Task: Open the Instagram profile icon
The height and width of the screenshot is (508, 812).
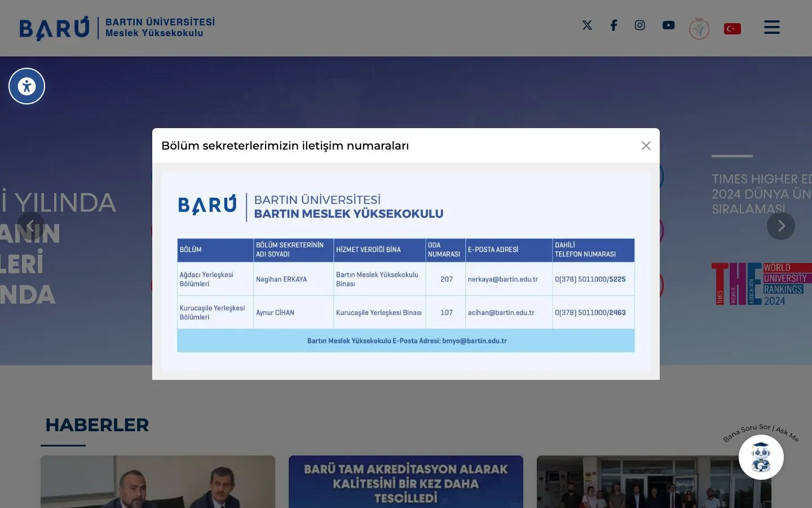Action: point(639,25)
